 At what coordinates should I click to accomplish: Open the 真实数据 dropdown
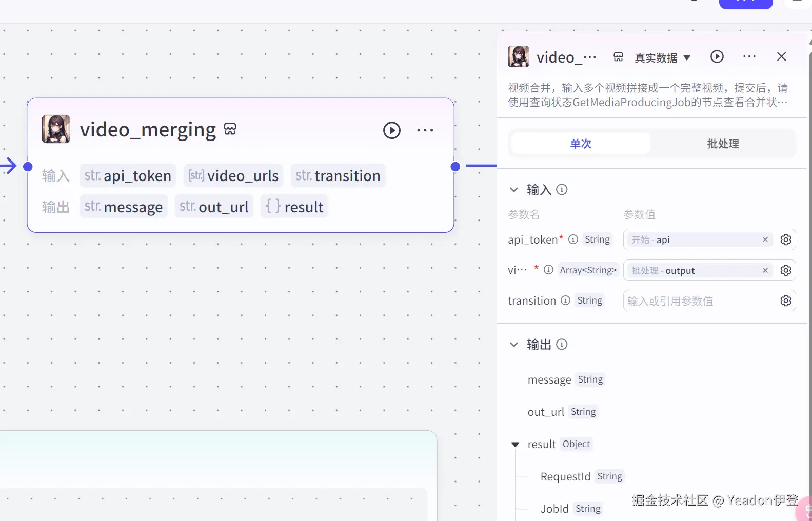tap(662, 58)
